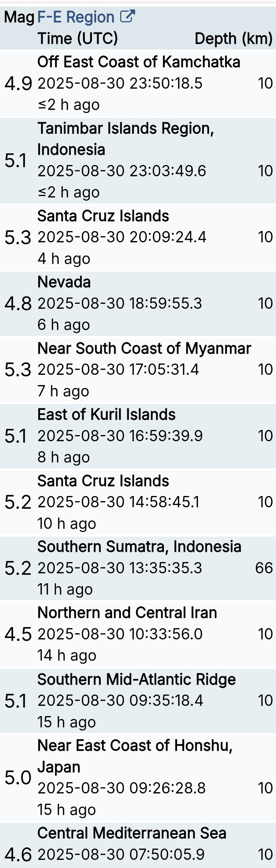This screenshot has height=868, width=276.
Task: Click the 66 km depth value
Action: click(x=264, y=568)
